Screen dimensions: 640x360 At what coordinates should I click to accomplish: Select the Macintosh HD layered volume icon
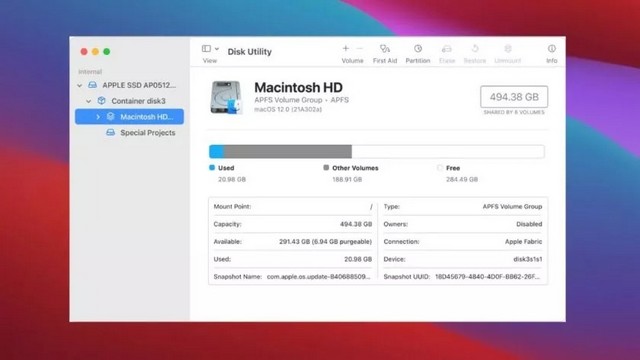click(111, 116)
